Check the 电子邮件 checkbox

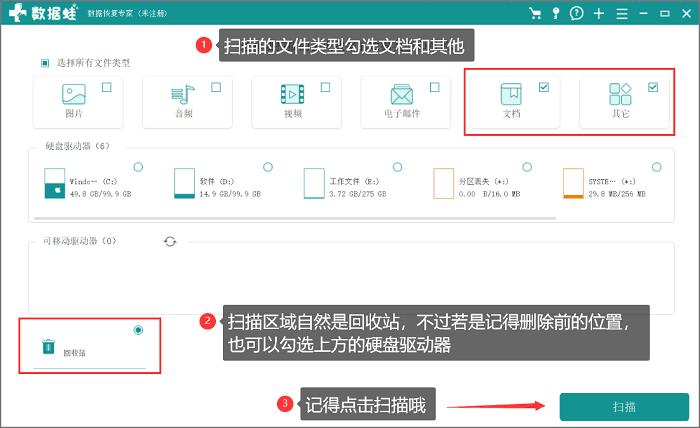tap(435, 87)
